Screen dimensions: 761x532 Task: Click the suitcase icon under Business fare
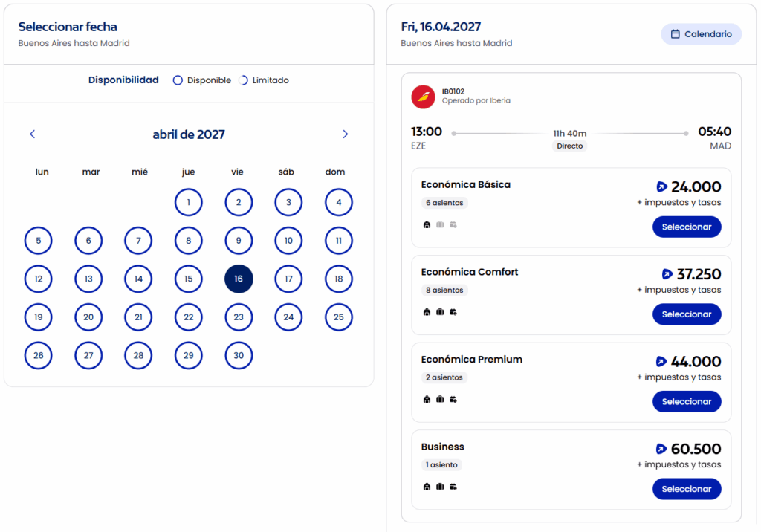[x=440, y=487]
